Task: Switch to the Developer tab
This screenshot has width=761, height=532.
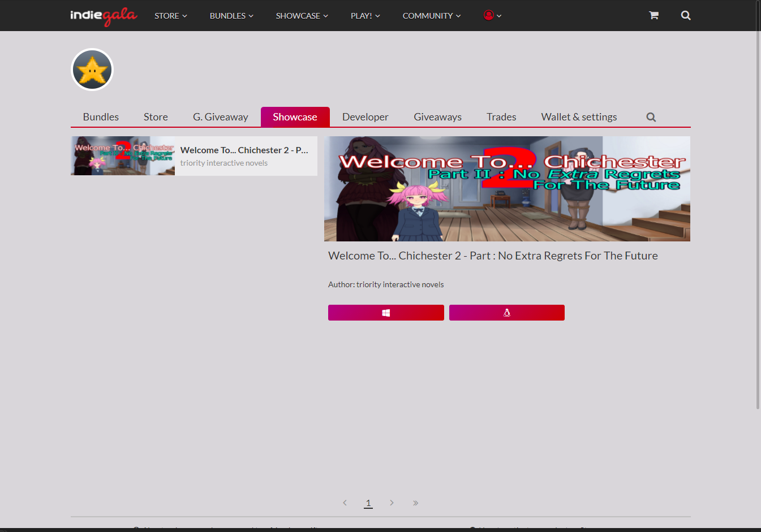Action: pyautogui.click(x=366, y=117)
